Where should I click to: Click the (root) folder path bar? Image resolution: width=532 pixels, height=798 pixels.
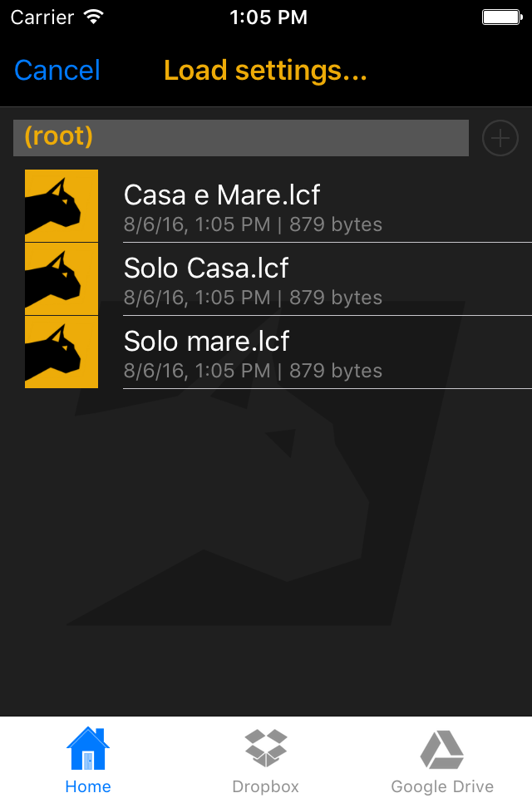coord(241,138)
